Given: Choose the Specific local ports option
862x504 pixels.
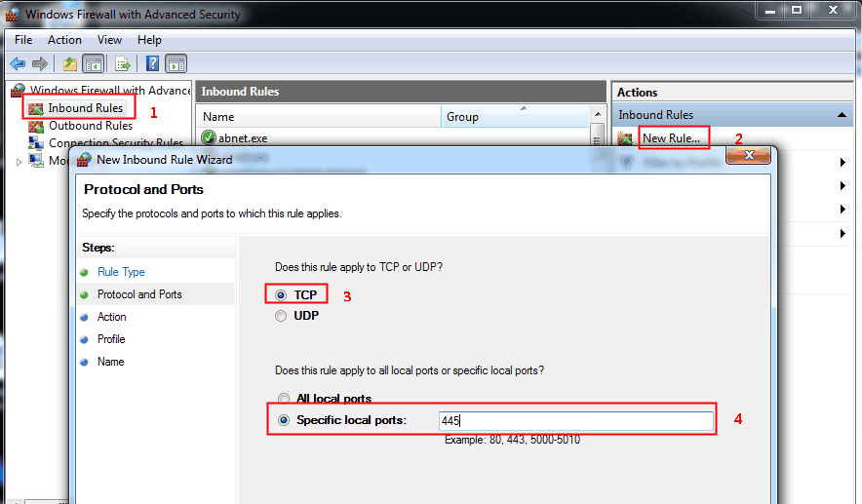Looking at the screenshot, I should 284,420.
